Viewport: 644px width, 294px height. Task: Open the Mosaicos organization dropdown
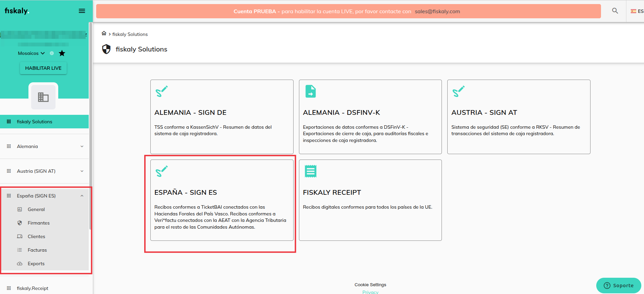(31, 53)
